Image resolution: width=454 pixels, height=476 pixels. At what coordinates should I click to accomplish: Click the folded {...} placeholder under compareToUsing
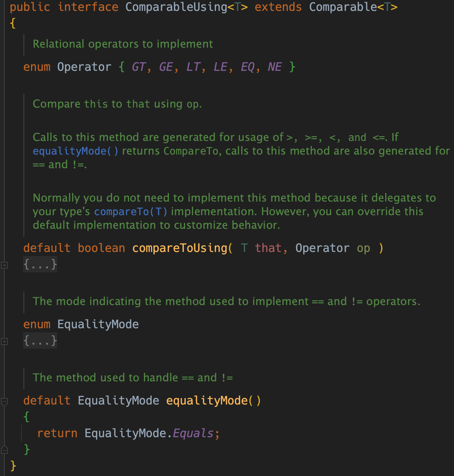click(x=40, y=265)
